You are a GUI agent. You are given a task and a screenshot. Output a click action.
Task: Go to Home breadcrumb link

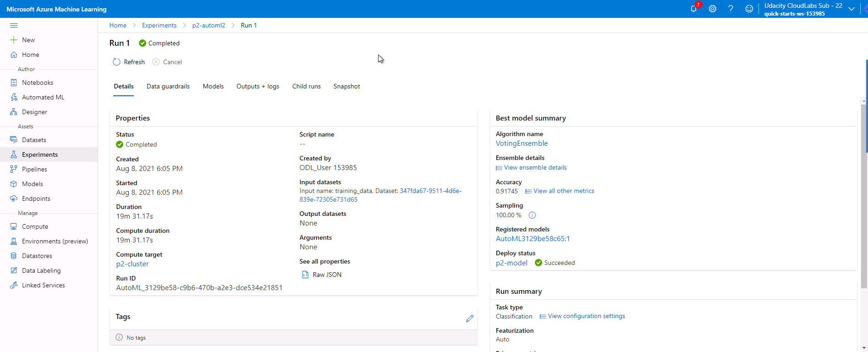point(118,25)
